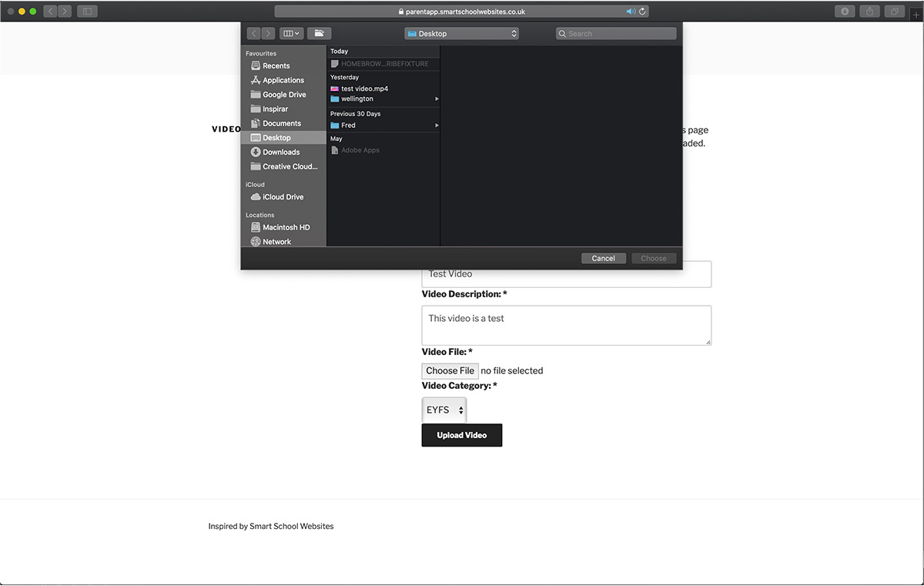Go back in the file dialog
This screenshot has width=924, height=586.
pyautogui.click(x=253, y=33)
